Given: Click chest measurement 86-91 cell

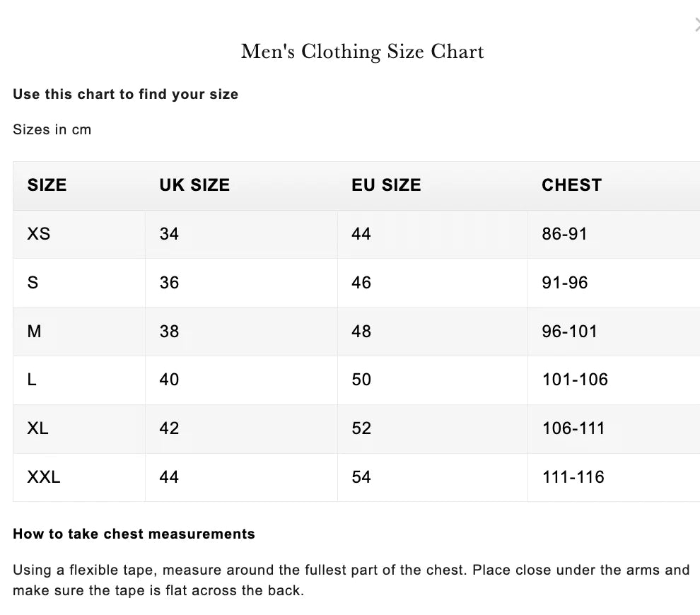Looking at the screenshot, I should coord(564,234).
